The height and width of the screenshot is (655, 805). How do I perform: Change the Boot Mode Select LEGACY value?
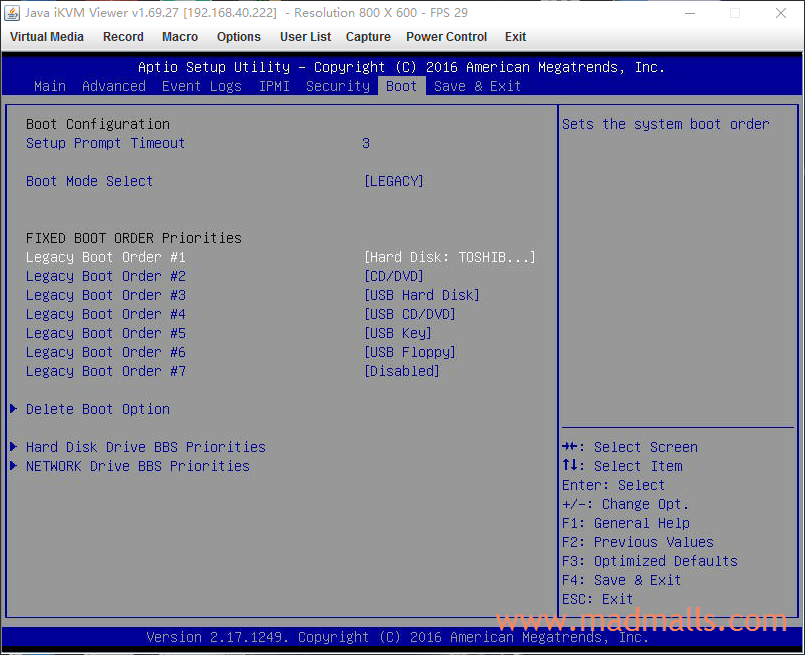tap(394, 181)
